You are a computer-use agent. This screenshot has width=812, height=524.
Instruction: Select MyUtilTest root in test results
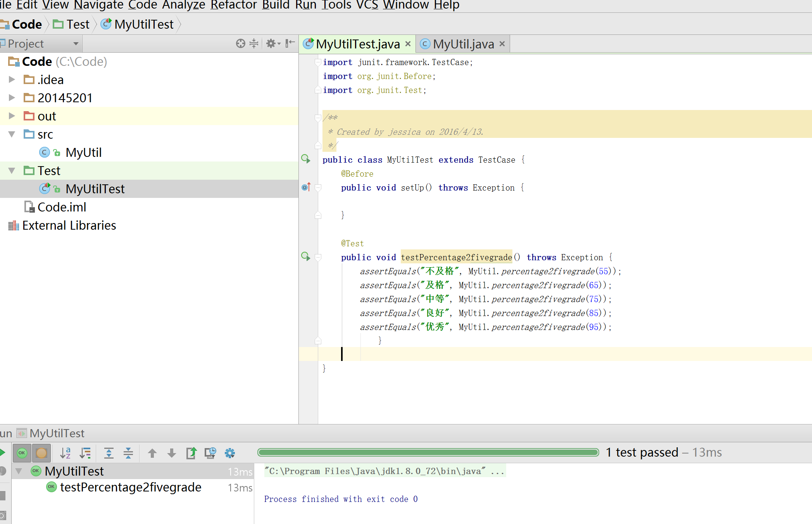coord(74,471)
